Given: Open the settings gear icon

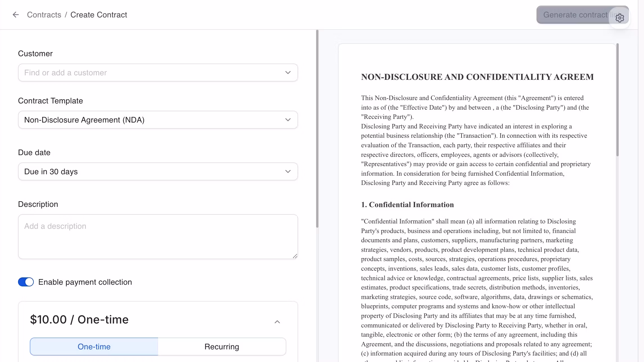Looking at the screenshot, I should [x=620, y=18].
